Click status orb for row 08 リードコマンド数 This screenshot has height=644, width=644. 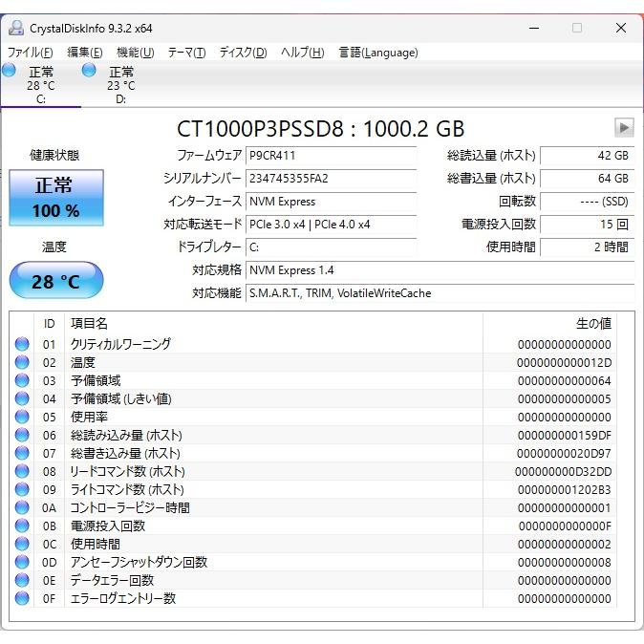pyautogui.click(x=22, y=471)
